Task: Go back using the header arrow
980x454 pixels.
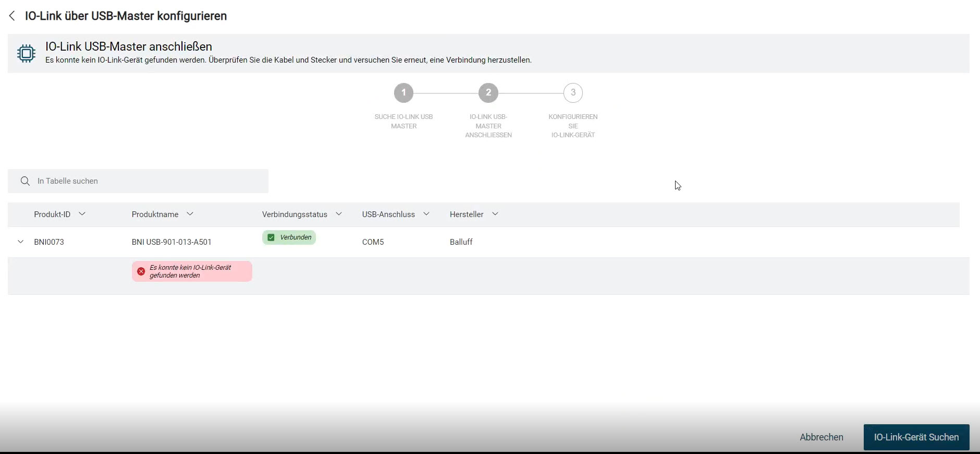Action: (x=12, y=16)
